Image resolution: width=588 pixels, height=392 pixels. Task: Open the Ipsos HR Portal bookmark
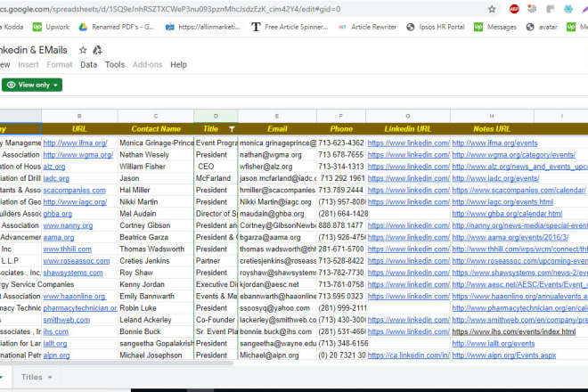click(436, 27)
